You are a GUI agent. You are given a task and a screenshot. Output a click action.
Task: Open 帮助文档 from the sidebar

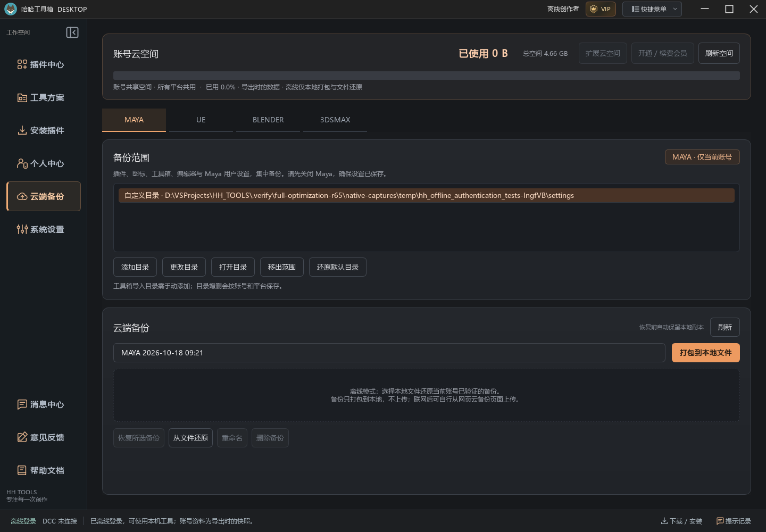44,470
